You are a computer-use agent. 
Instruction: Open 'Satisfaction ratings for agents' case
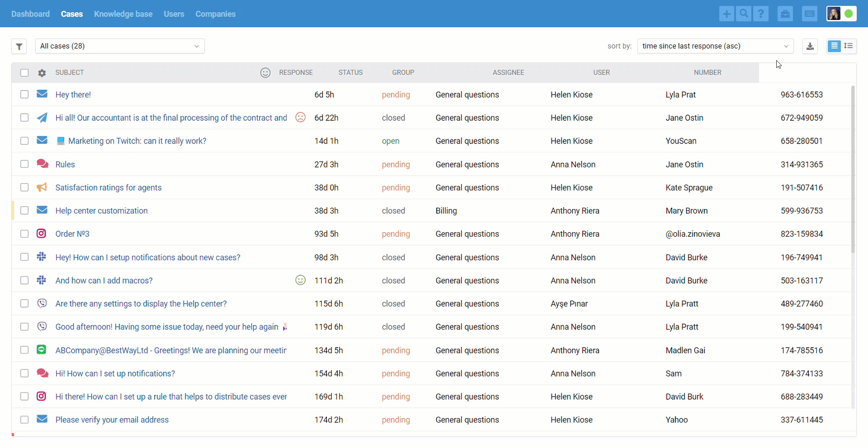108,188
